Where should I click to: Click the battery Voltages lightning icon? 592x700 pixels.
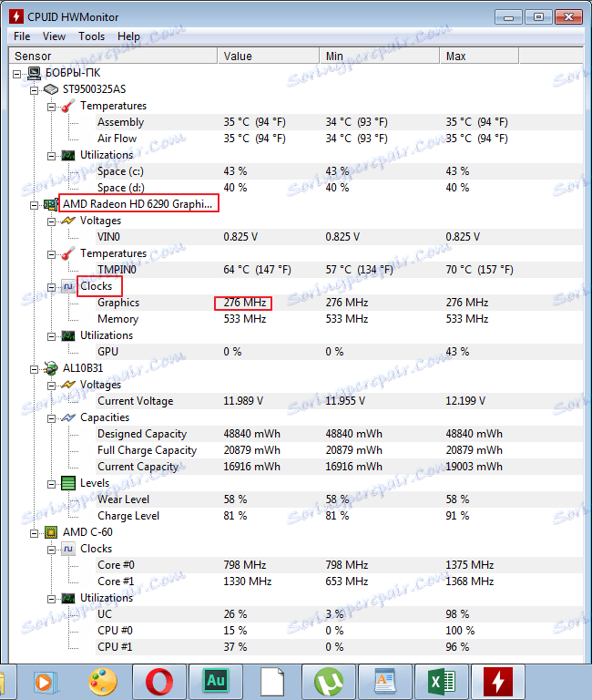(x=67, y=385)
